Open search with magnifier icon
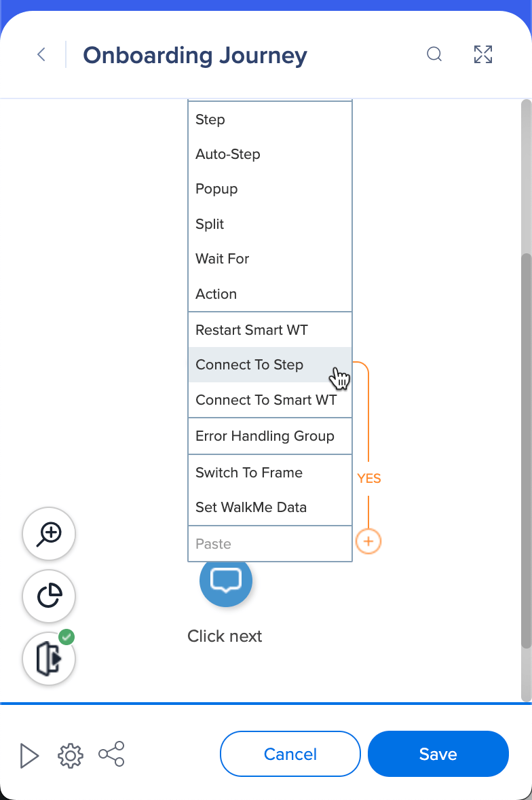The image size is (532, 800). click(x=434, y=54)
